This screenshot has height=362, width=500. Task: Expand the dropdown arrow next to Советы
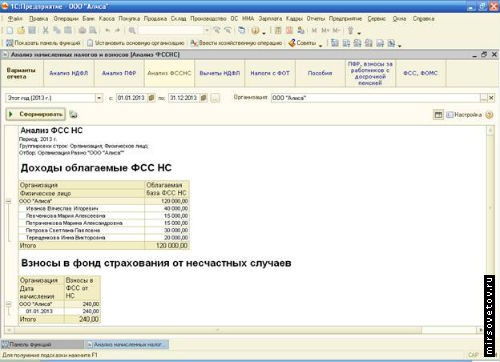coord(320,45)
